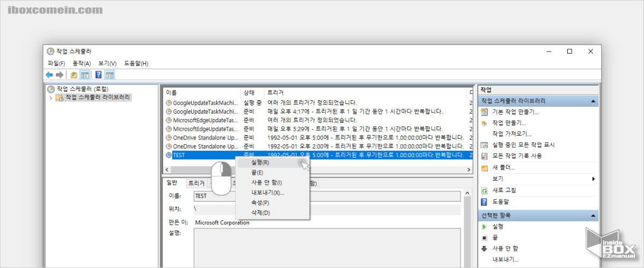The height and width of the screenshot is (268, 644).
Task: Open the 보기(V) menu
Action: click(x=107, y=63)
